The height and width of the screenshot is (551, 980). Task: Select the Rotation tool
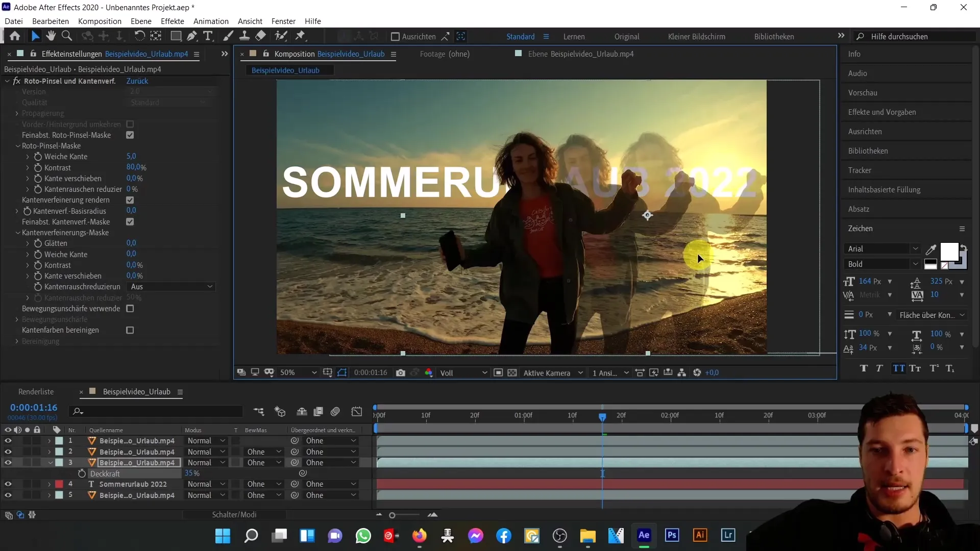pyautogui.click(x=139, y=36)
